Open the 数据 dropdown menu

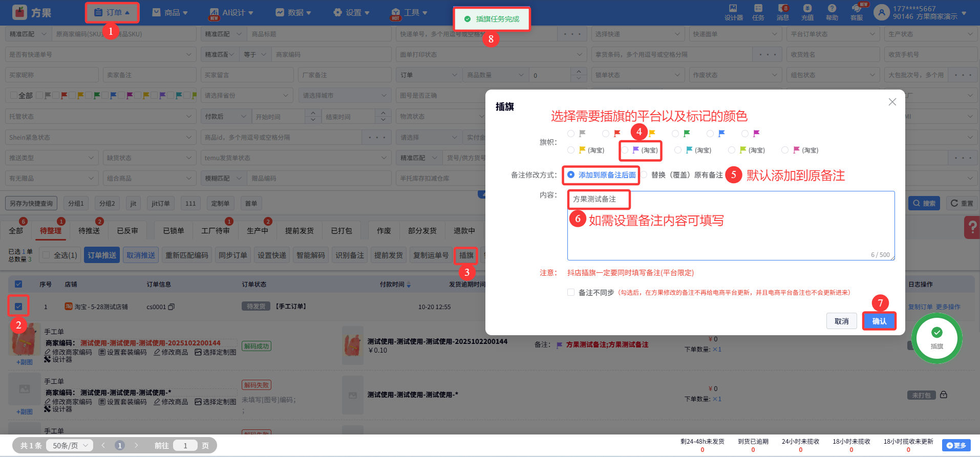pyautogui.click(x=293, y=12)
